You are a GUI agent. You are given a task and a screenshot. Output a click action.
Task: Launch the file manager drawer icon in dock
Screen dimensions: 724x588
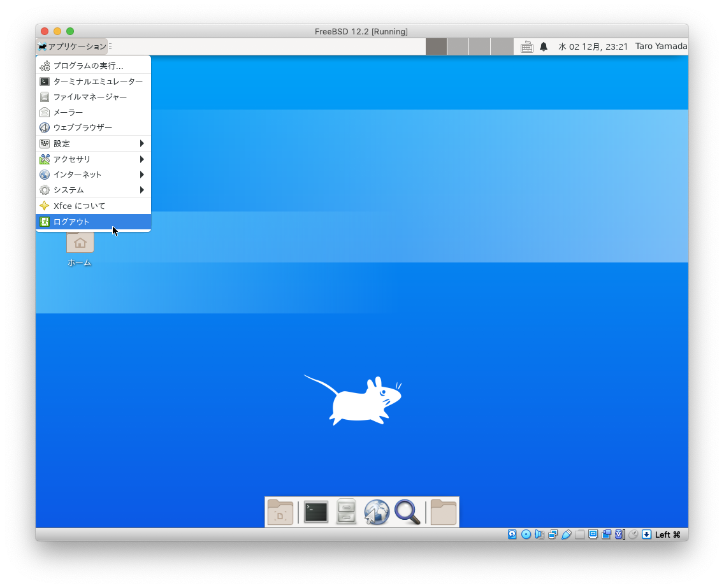pyautogui.click(x=346, y=512)
